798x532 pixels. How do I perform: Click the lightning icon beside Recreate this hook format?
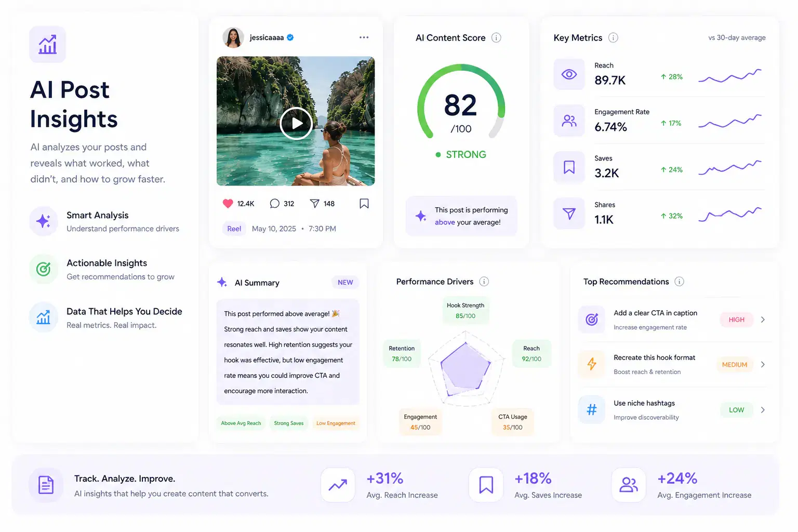point(592,364)
